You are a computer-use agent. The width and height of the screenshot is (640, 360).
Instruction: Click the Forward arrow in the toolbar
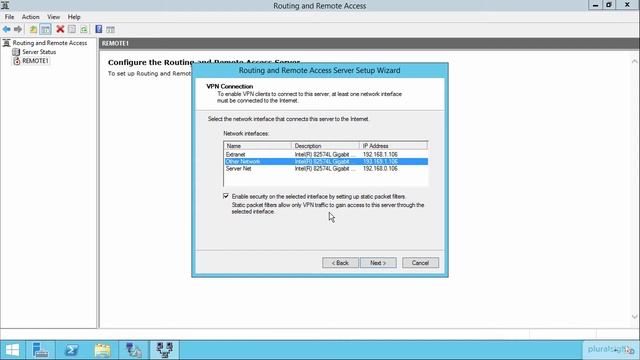click(x=18, y=29)
